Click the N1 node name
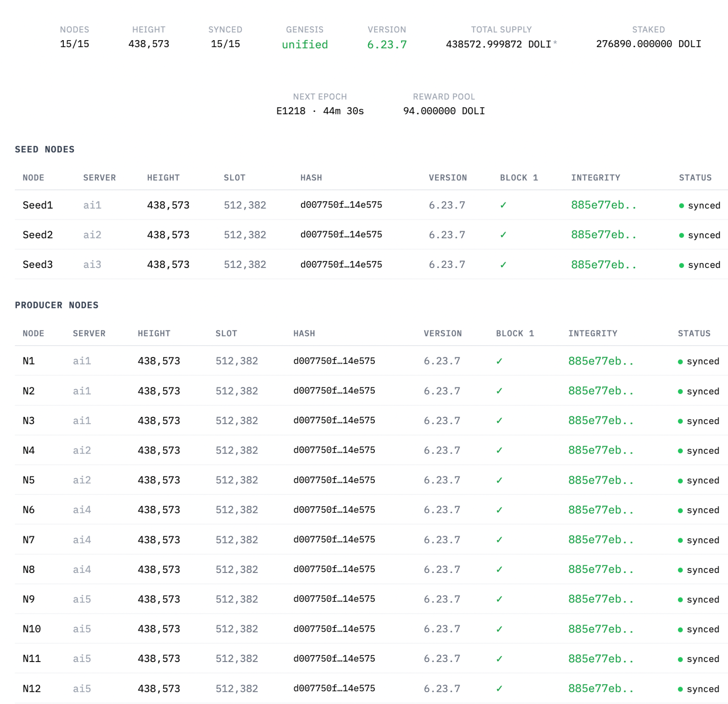 coord(29,361)
